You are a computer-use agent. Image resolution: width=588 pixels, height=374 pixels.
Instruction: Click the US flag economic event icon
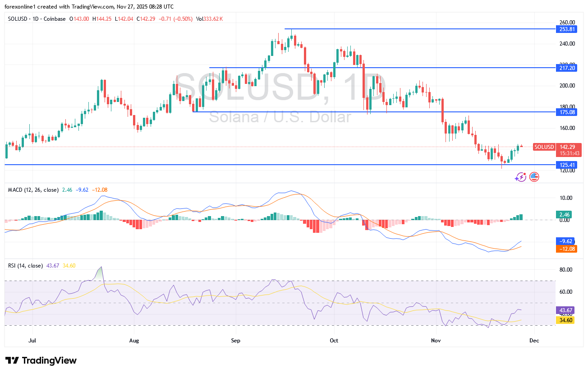[534, 177]
